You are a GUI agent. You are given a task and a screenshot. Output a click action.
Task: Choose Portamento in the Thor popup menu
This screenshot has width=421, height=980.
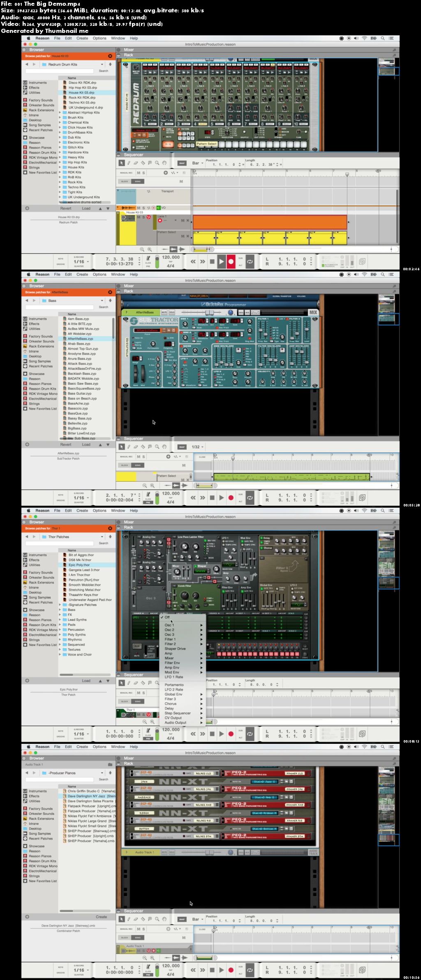(x=174, y=685)
